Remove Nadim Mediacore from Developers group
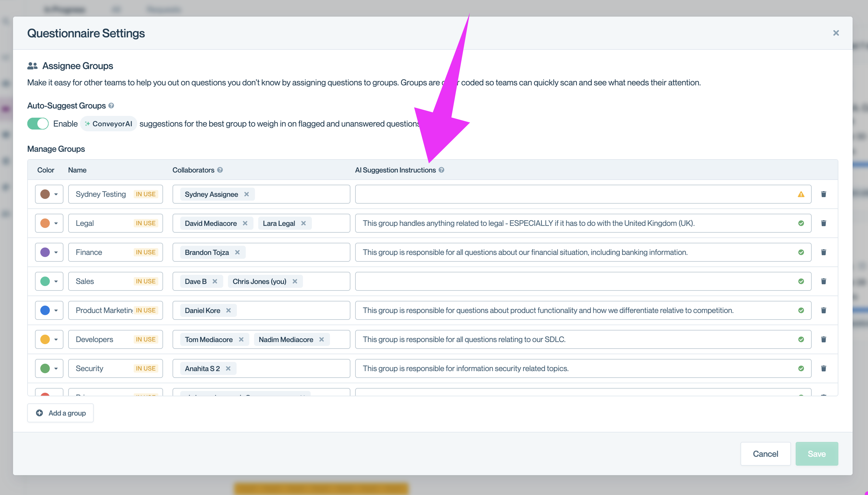The width and height of the screenshot is (868, 495). (x=321, y=340)
